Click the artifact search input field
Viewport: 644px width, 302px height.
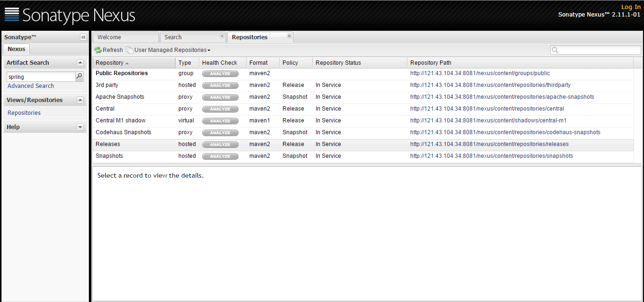[41, 77]
